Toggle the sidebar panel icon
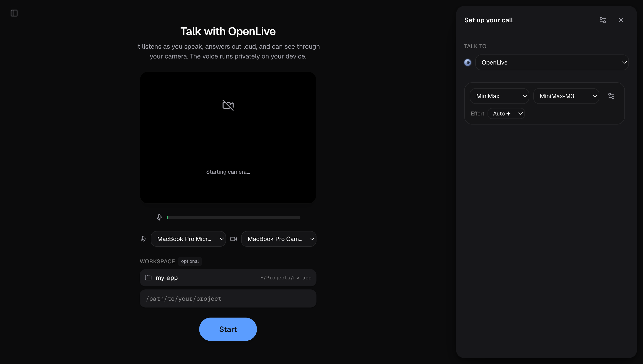Image resolution: width=643 pixels, height=364 pixels. 14,13
